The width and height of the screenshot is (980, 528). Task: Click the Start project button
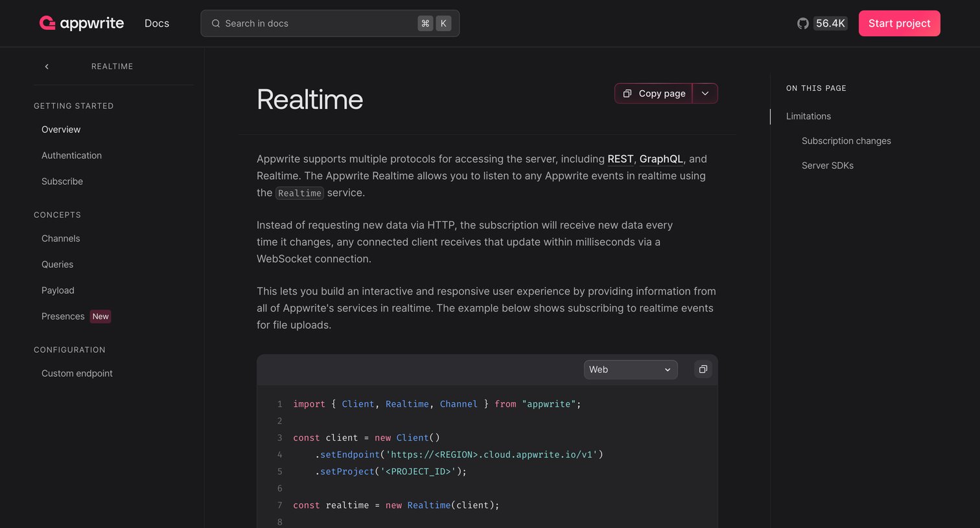coord(899,23)
